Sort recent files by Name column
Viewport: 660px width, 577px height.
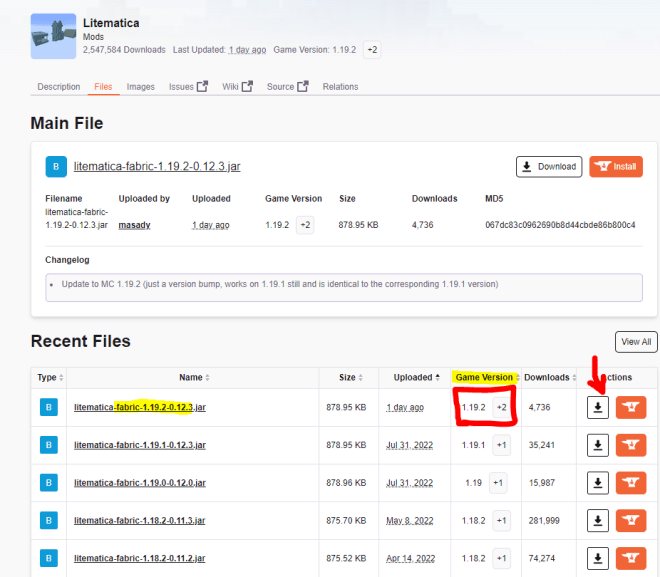tap(194, 378)
